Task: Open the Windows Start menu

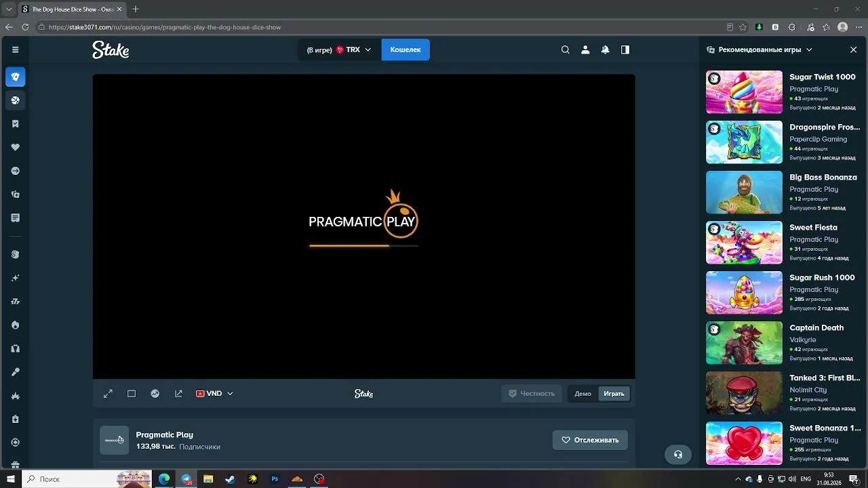Action: tap(11, 479)
